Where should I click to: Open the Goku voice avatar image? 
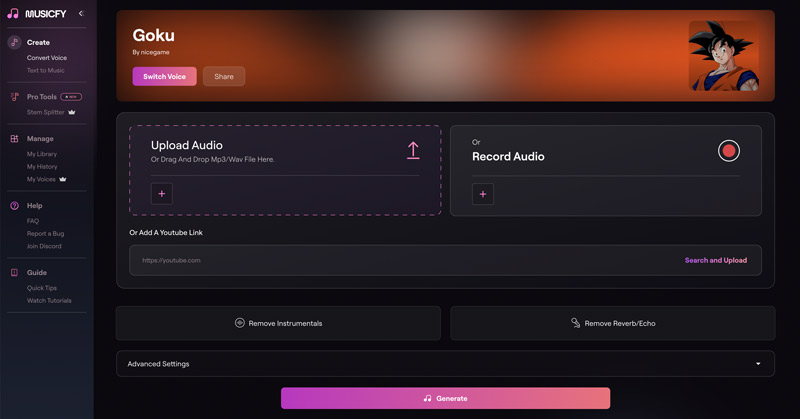(x=723, y=56)
